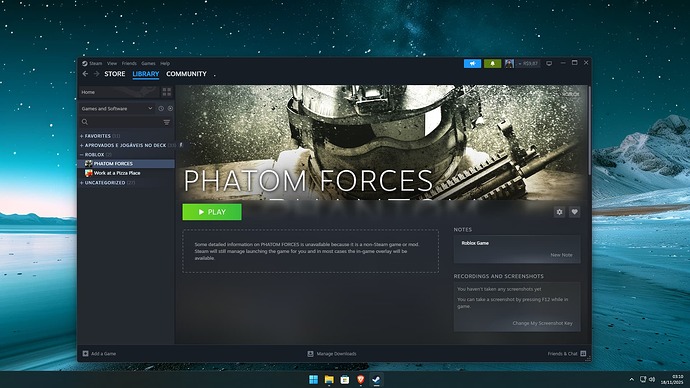Select PHATOM FORCES in the game list
The image size is (690, 388).
[126, 164]
